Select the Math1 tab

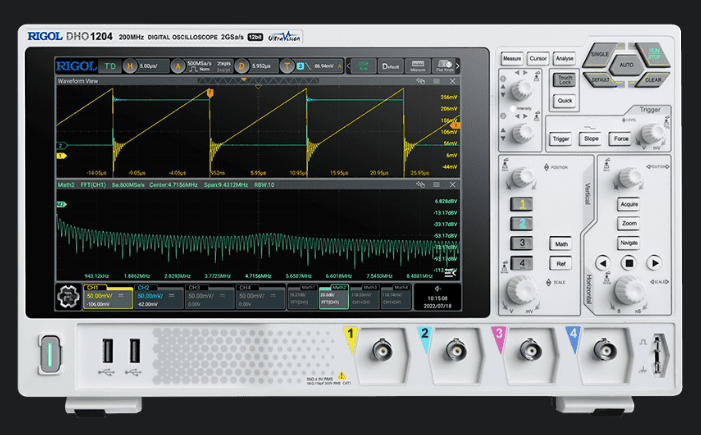coord(303,297)
